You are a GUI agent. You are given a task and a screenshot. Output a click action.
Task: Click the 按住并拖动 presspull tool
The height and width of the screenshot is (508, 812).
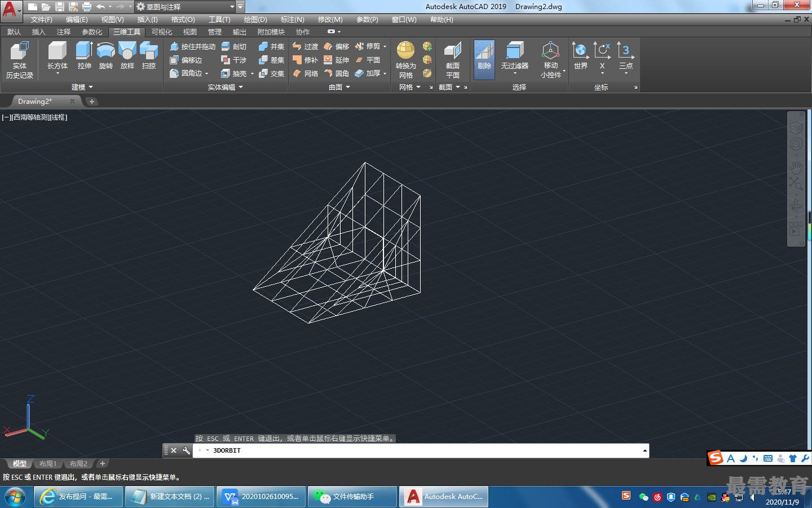click(193, 46)
